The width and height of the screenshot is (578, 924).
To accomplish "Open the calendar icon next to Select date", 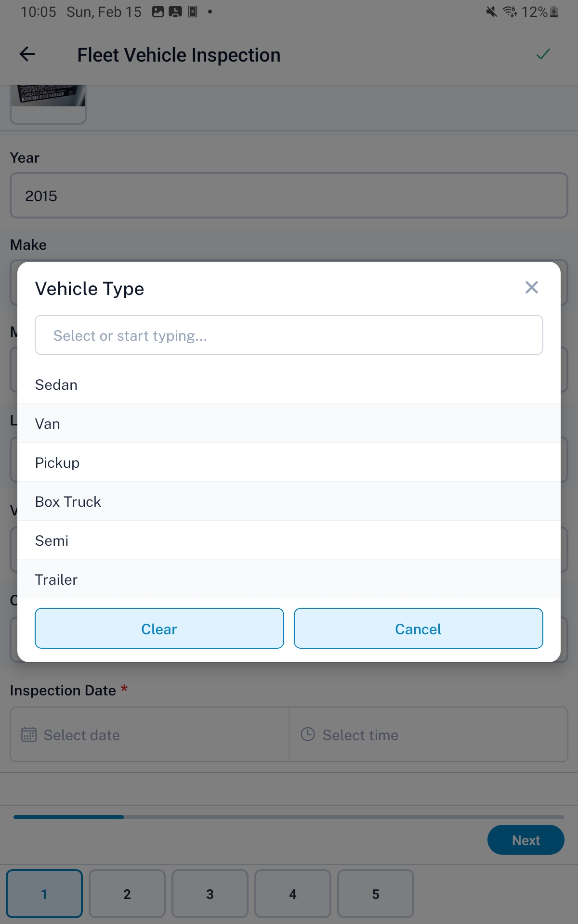I will [30, 734].
